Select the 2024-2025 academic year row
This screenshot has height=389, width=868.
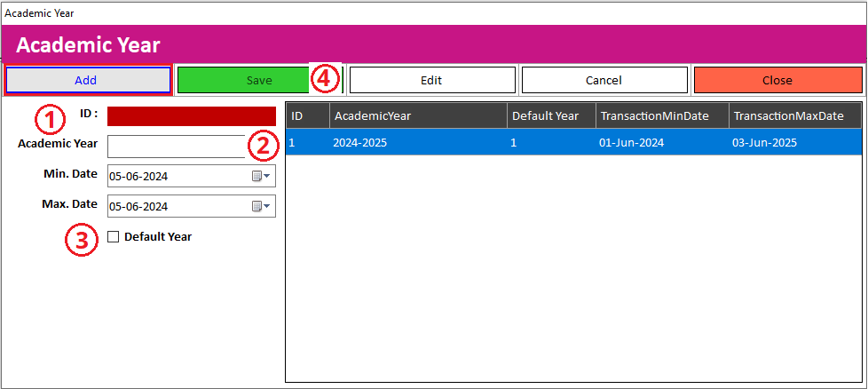pyautogui.click(x=417, y=142)
